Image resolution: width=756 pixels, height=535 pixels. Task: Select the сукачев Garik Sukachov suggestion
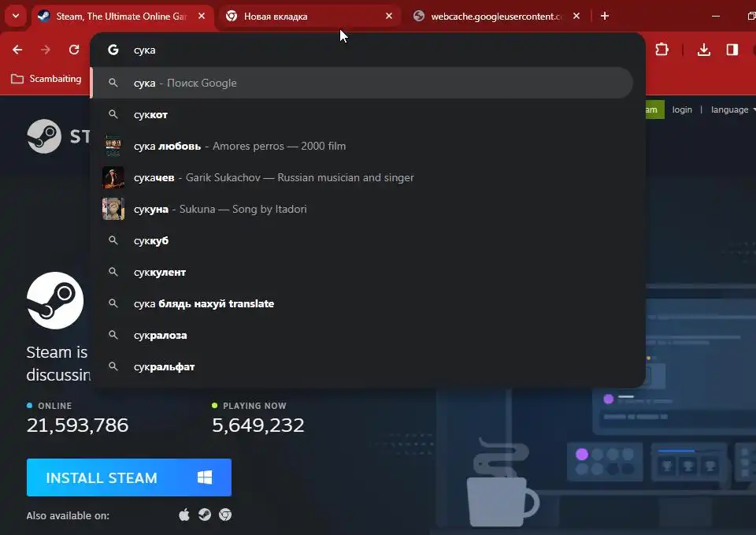361,177
